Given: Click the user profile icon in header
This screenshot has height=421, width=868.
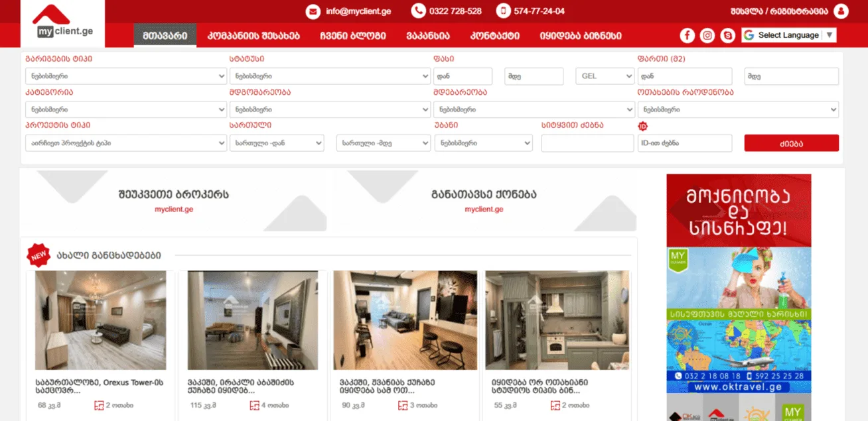Looking at the screenshot, I should [841, 11].
